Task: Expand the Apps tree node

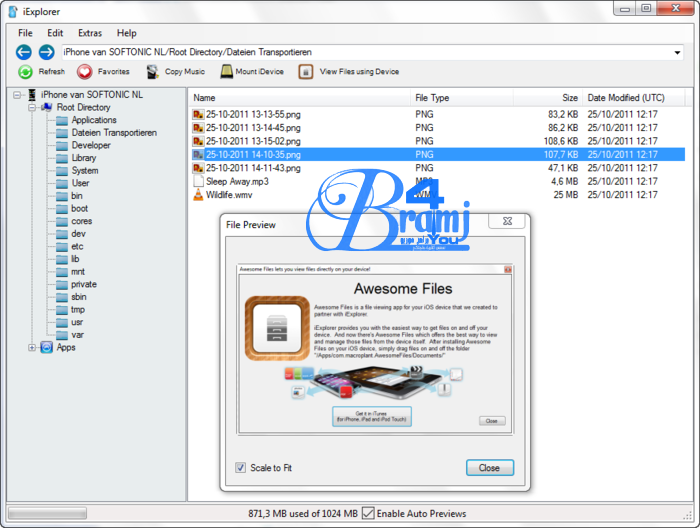Action: pyautogui.click(x=32, y=348)
